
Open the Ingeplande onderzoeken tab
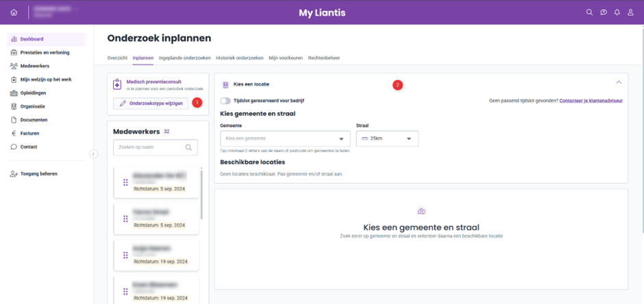point(185,58)
